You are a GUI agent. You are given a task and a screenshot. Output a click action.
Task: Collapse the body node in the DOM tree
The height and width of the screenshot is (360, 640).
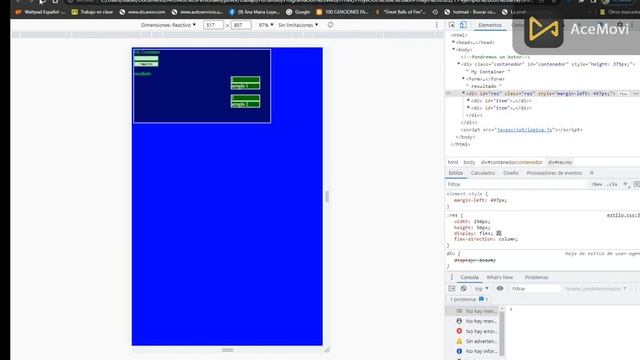point(453,50)
